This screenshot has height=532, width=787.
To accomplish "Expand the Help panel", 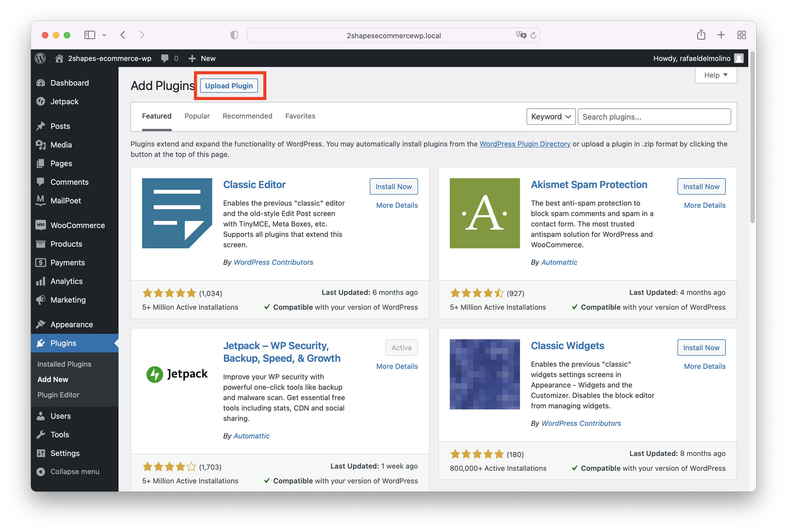I will (x=716, y=75).
